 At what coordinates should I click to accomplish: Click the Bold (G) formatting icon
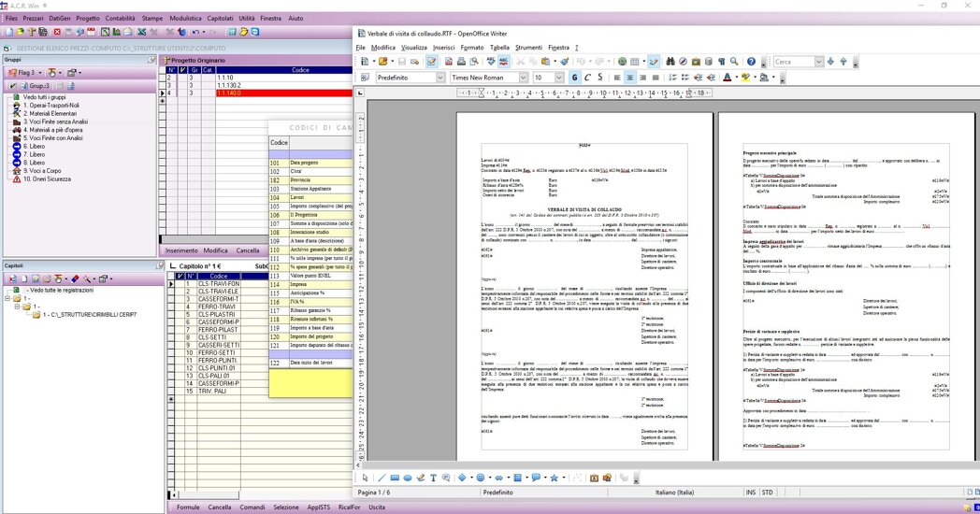click(574, 78)
